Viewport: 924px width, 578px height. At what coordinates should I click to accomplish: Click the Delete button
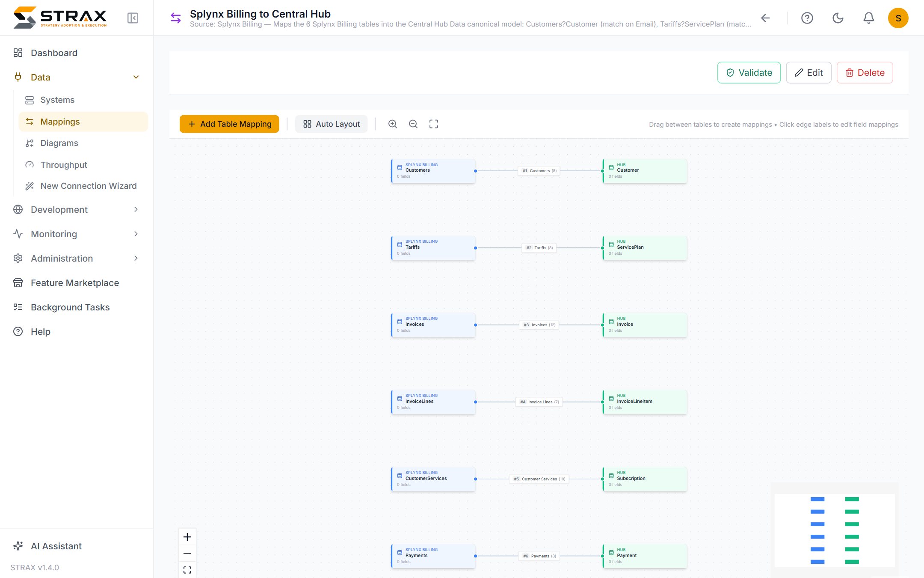click(865, 73)
